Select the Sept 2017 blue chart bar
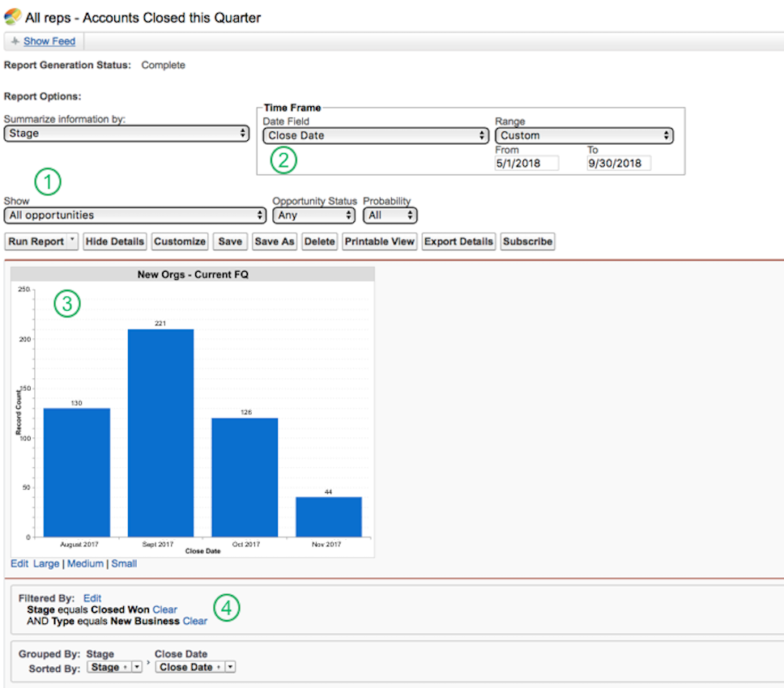This screenshot has height=688, width=784. point(160,433)
